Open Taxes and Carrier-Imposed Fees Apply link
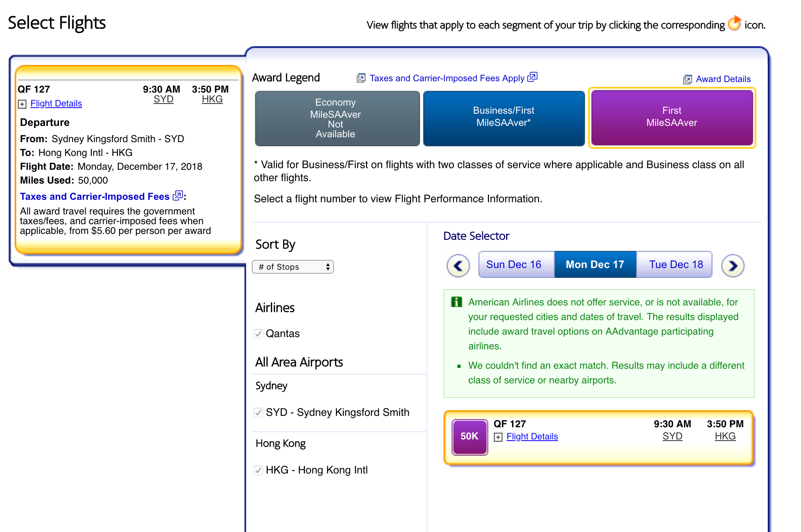This screenshot has width=801, height=532. pos(447,78)
